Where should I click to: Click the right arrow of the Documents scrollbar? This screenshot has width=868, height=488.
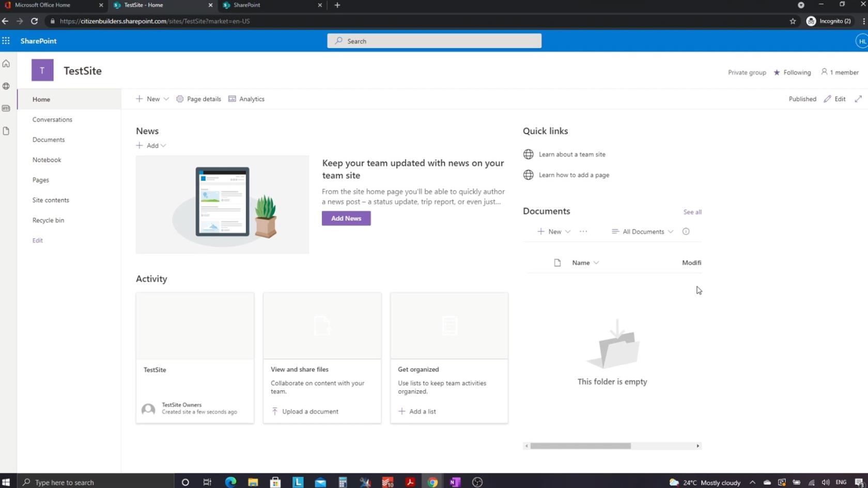point(698,446)
